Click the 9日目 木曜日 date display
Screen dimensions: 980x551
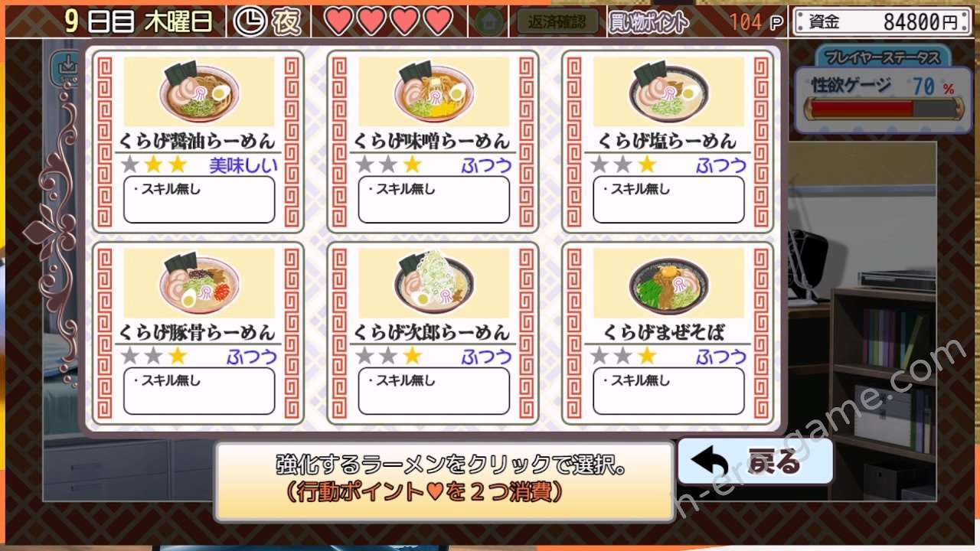[139, 21]
